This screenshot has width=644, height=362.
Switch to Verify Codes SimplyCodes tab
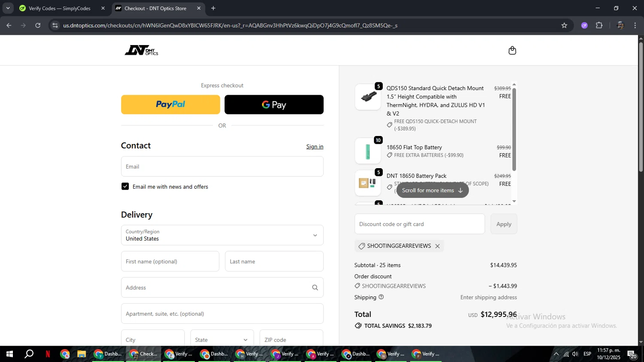tap(59, 8)
